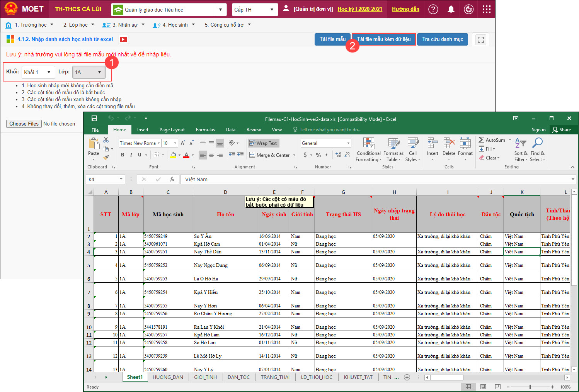Open the notifications bell icon
The width and height of the screenshot is (579, 392).
[451, 9]
